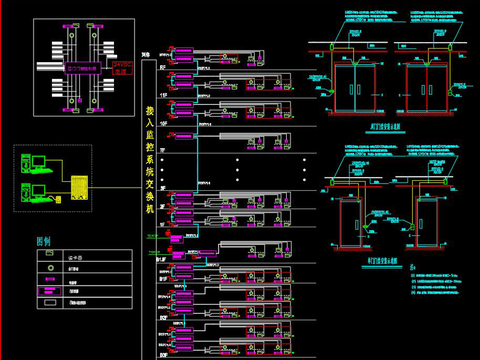Screen dimensions: 480x360
Task: Click the lower green computer workstation symbol
Action: click(x=37, y=193)
